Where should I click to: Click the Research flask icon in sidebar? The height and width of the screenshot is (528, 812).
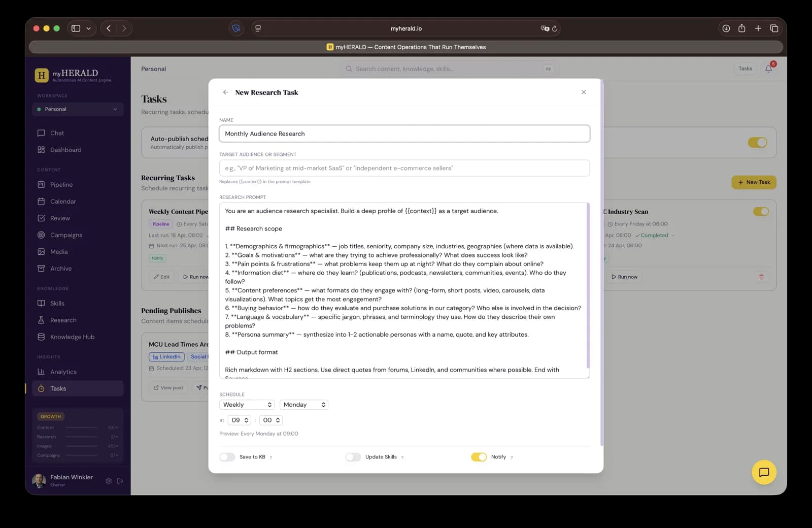coord(41,320)
